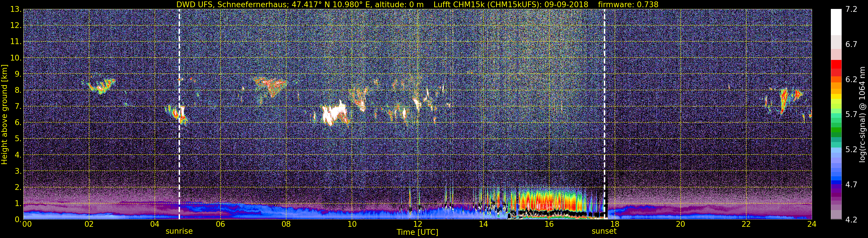Click the 'Height above ground [km]' axis title
The image size is (868, 238).
tap(4, 114)
